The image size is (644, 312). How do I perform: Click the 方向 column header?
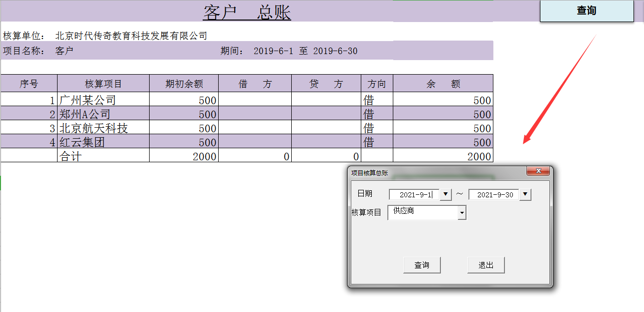[376, 83]
